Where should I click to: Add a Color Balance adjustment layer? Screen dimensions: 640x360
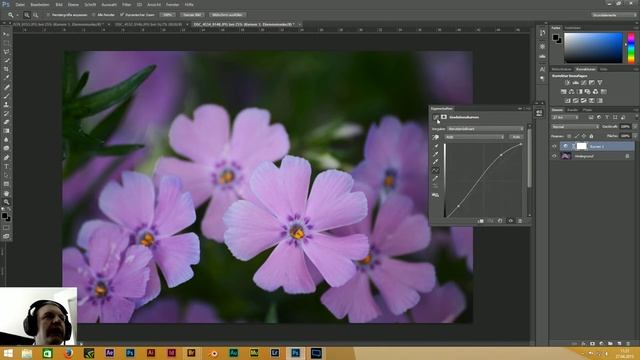pos(571,92)
